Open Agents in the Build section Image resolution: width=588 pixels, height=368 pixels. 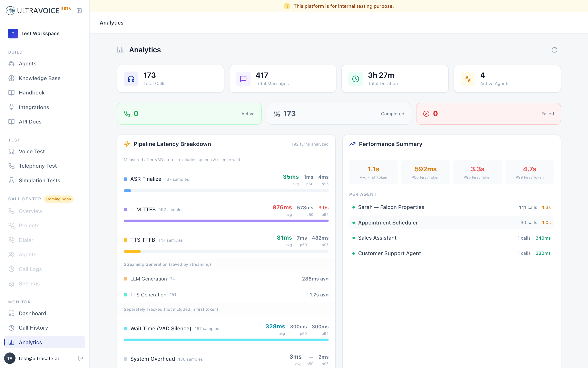click(45, 64)
